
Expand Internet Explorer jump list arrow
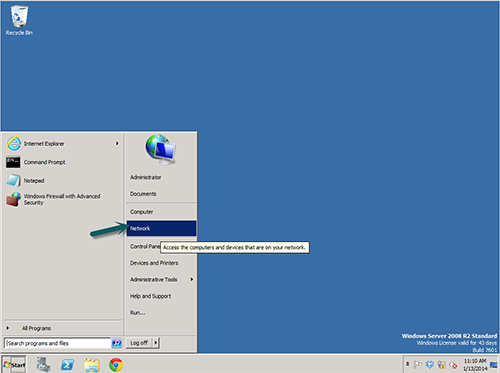pos(117,144)
